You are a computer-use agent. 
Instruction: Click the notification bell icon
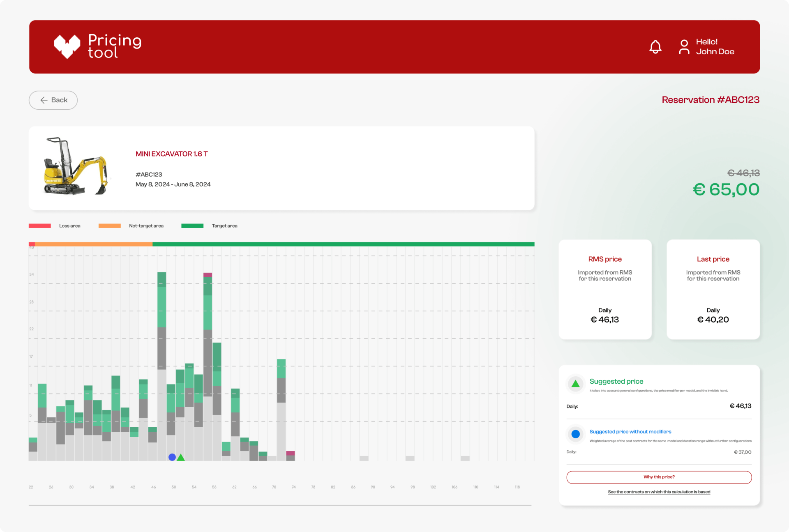click(655, 47)
